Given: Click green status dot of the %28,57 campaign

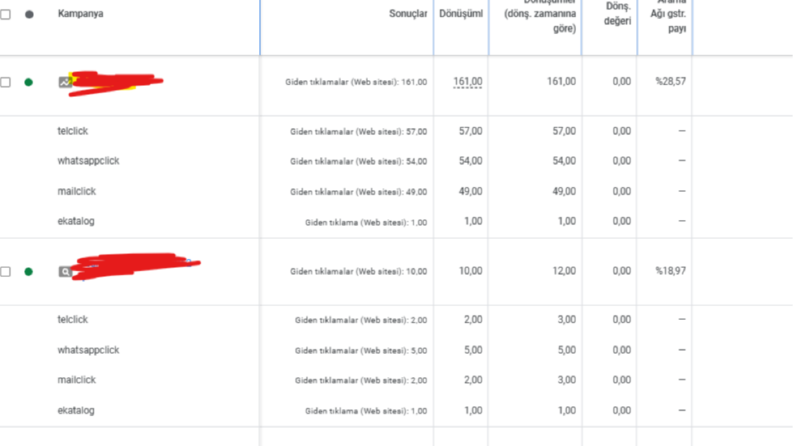Looking at the screenshot, I should [29, 82].
